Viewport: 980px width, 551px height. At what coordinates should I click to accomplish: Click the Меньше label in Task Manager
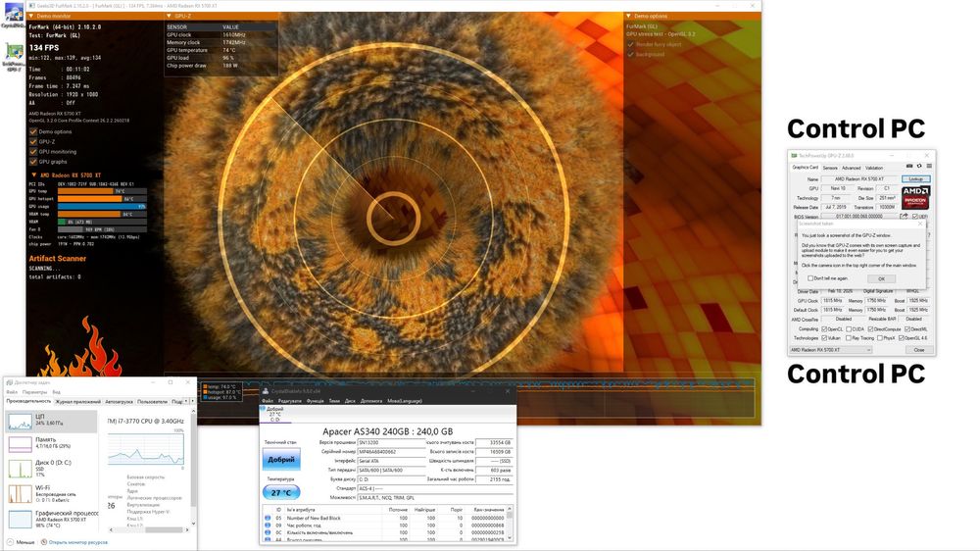click(x=25, y=542)
